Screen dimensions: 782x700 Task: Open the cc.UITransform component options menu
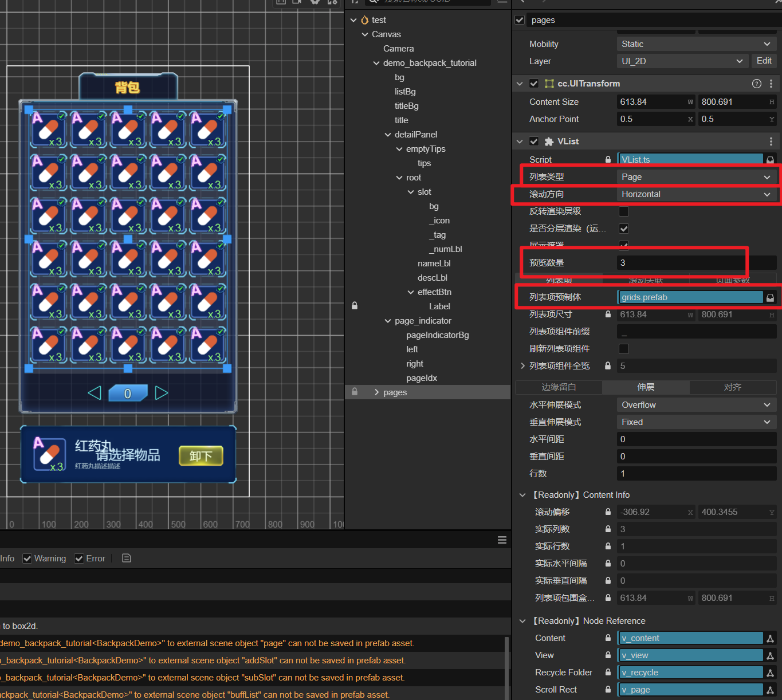(x=771, y=84)
